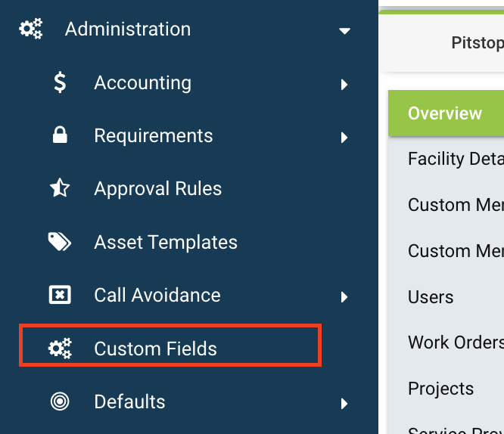Open the Projects tab

point(440,389)
